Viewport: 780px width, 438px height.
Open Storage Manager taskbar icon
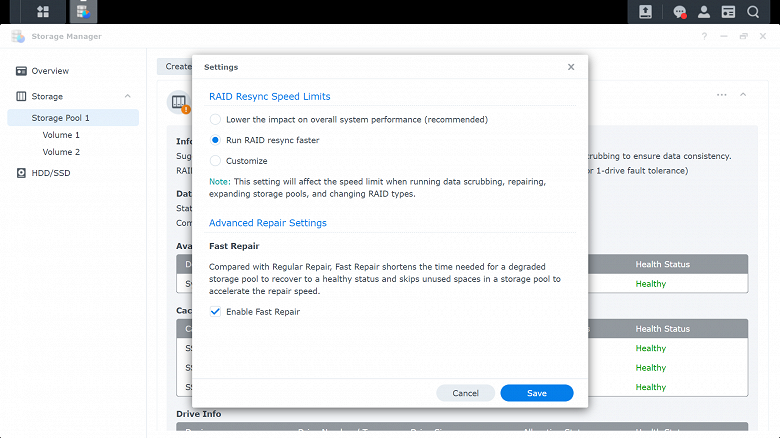point(83,11)
